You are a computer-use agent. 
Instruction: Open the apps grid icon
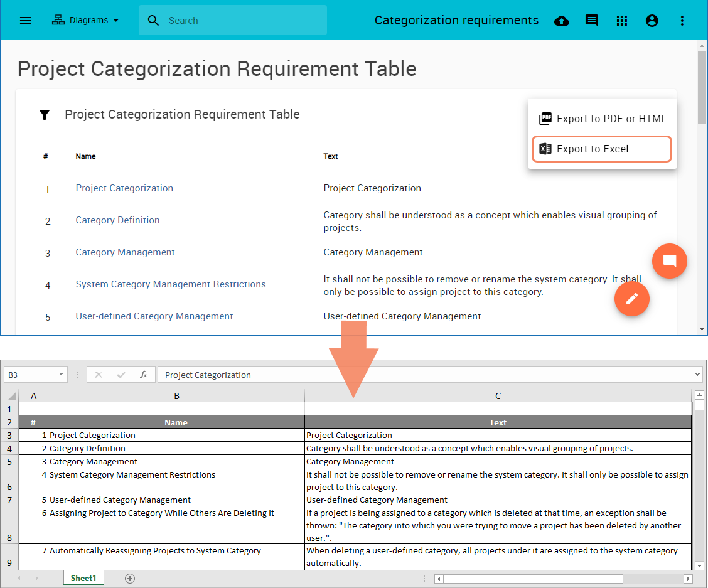622,21
